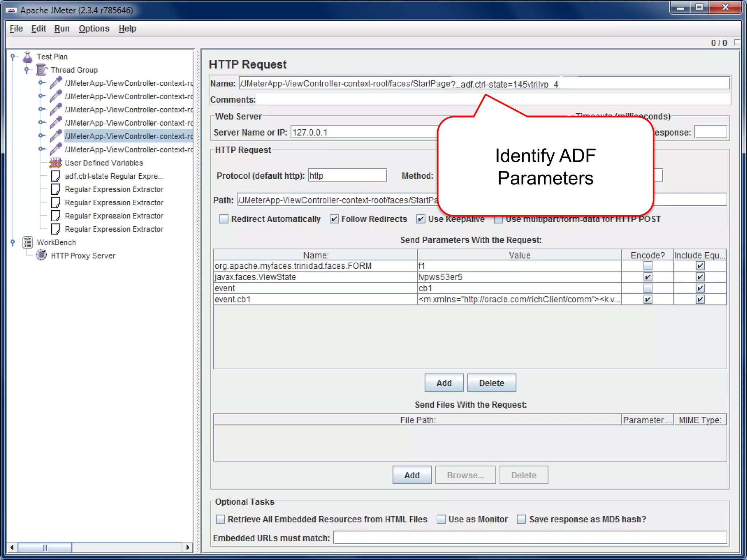Click the tree panel horizontal scrollbar thumb
Image resolution: width=747 pixels, height=560 pixels.
pyautogui.click(x=45, y=548)
